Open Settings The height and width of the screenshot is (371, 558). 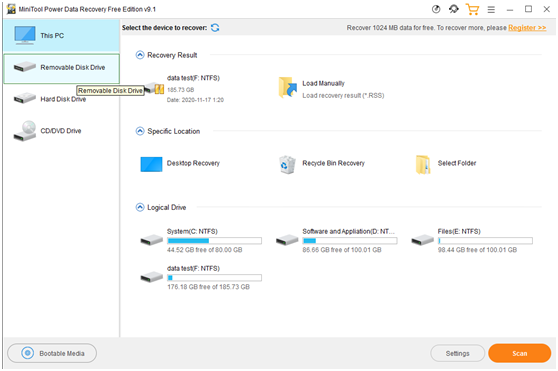tap(458, 354)
